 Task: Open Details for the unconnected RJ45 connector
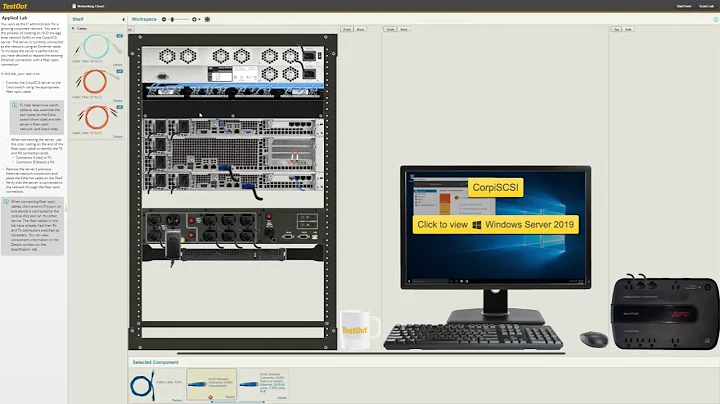pos(230,397)
